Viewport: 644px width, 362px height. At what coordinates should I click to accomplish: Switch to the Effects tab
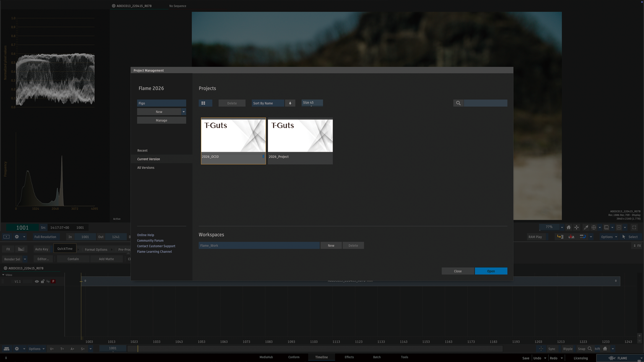[x=349, y=357]
